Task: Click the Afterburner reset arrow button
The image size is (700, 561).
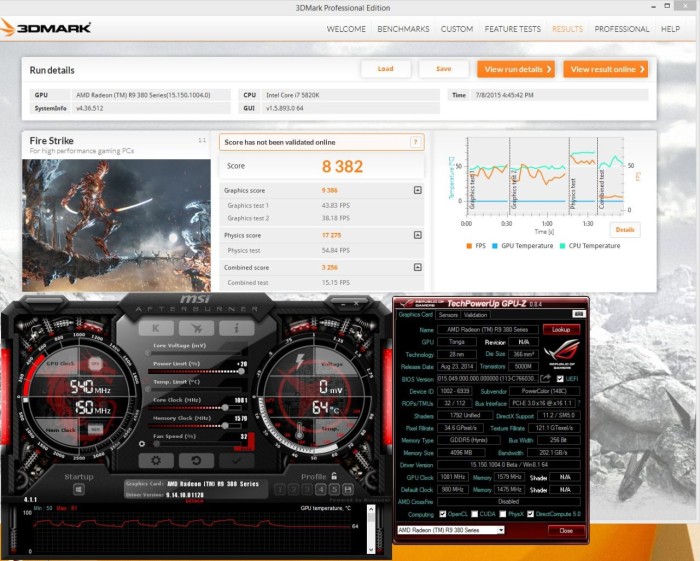Action: tap(196, 460)
